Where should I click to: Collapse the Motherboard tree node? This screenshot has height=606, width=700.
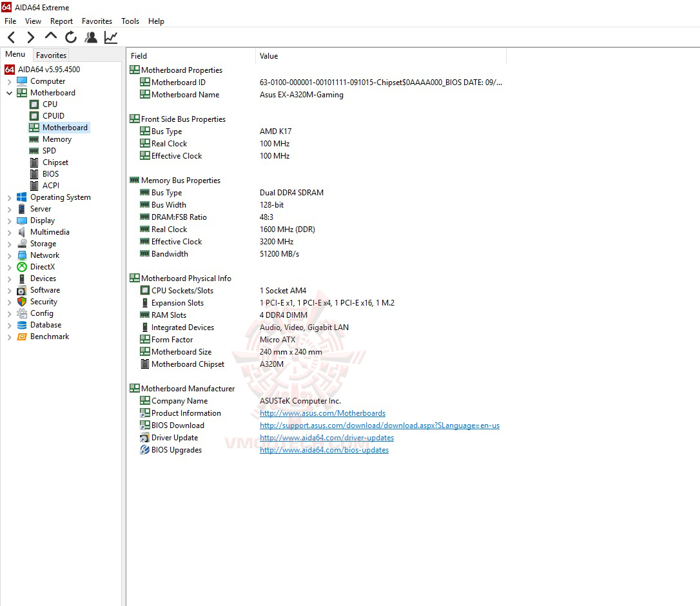pos(10,93)
